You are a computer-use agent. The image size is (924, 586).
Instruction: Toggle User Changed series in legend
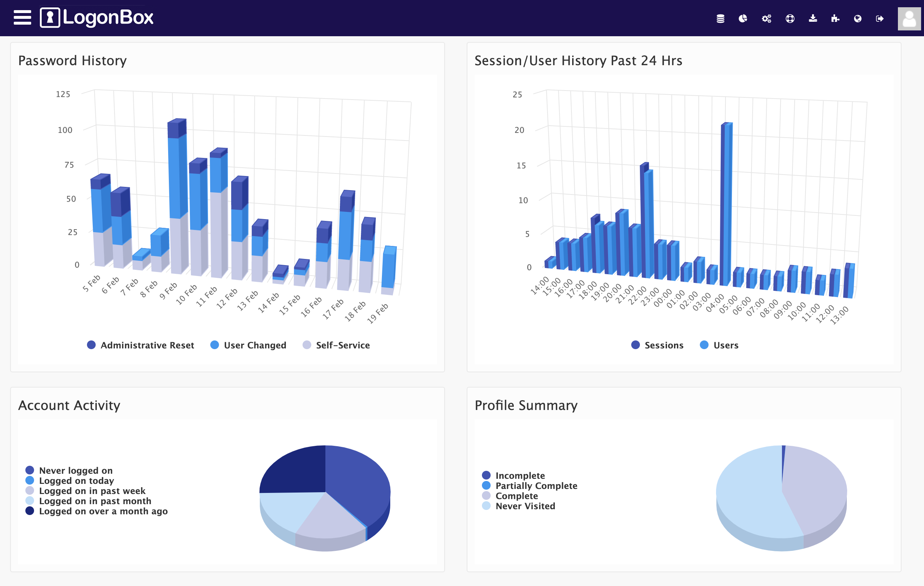click(248, 345)
